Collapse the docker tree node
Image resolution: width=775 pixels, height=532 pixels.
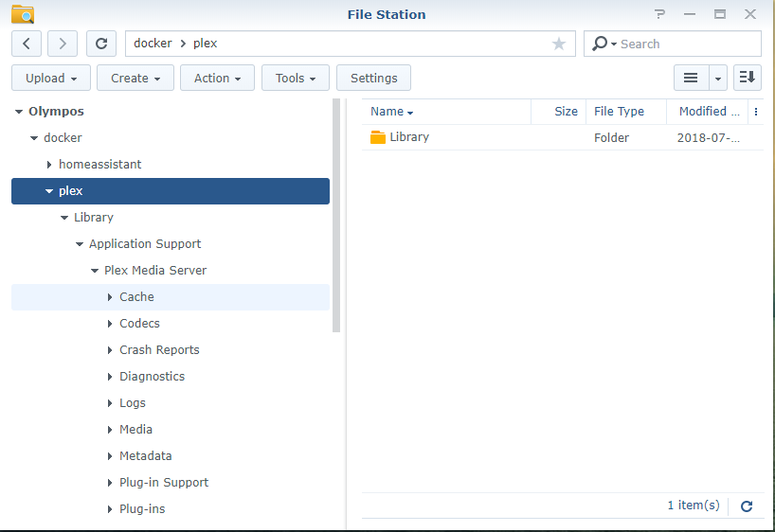pos(34,138)
